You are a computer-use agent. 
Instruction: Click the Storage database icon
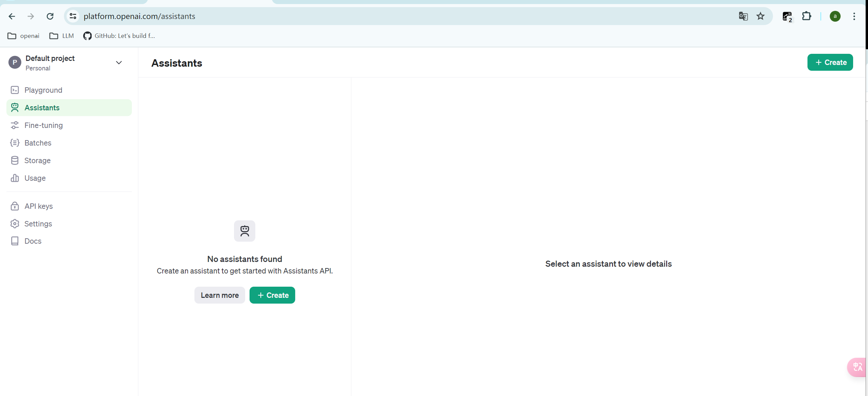pyautogui.click(x=15, y=160)
